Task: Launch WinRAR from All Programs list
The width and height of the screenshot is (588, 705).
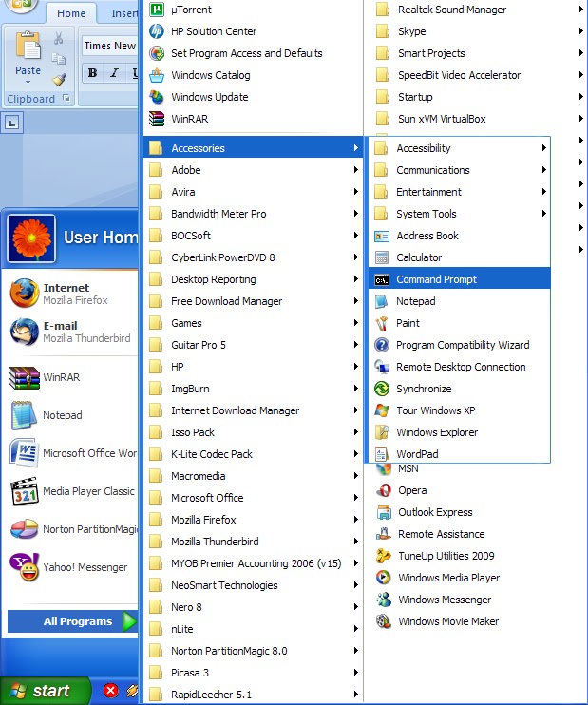Action: pyautogui.click(x=253, y=119)
